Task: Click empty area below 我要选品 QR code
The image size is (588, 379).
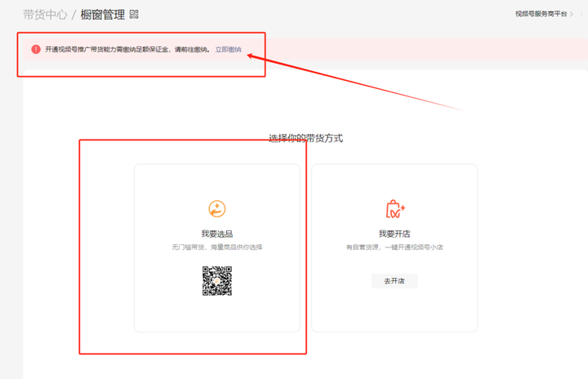Action: 217,314
